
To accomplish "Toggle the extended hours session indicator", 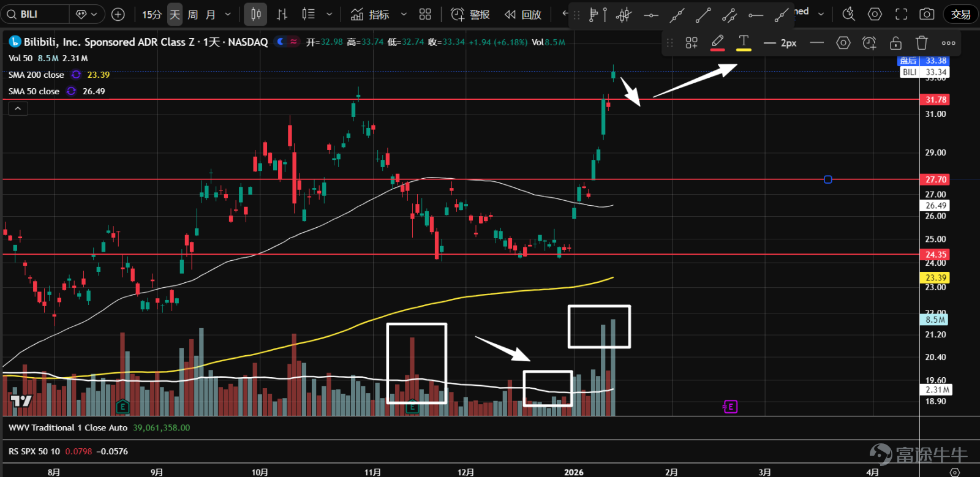I will [281, 42].
